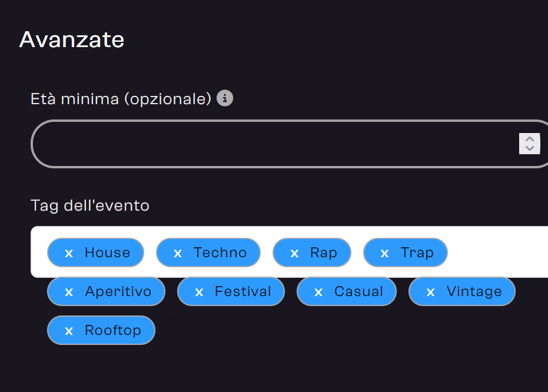Select the House tag label
This screenshot has height=392, width=548.
click(x=107, y=253)
